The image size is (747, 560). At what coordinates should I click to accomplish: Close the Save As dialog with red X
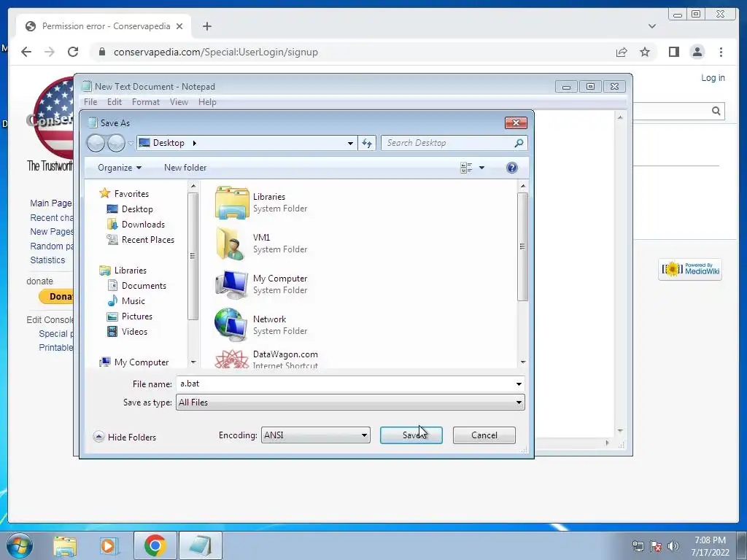[516, 122]
